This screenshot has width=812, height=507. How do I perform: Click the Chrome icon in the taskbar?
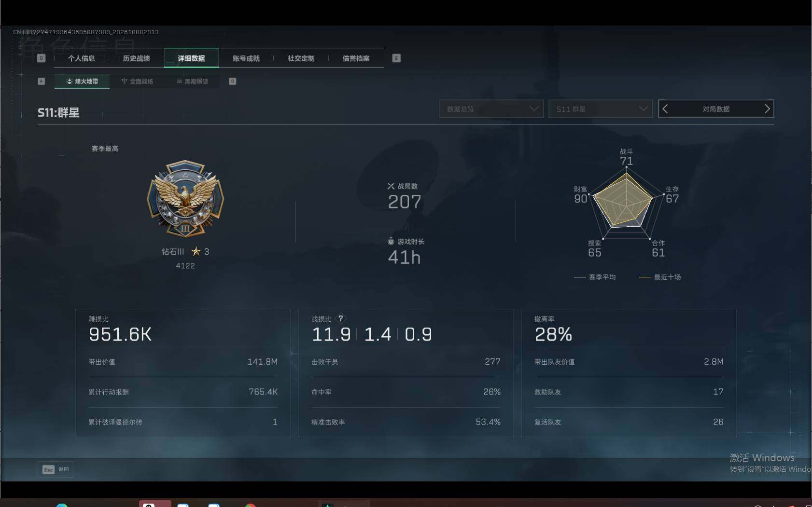click(x=250, y=505)
